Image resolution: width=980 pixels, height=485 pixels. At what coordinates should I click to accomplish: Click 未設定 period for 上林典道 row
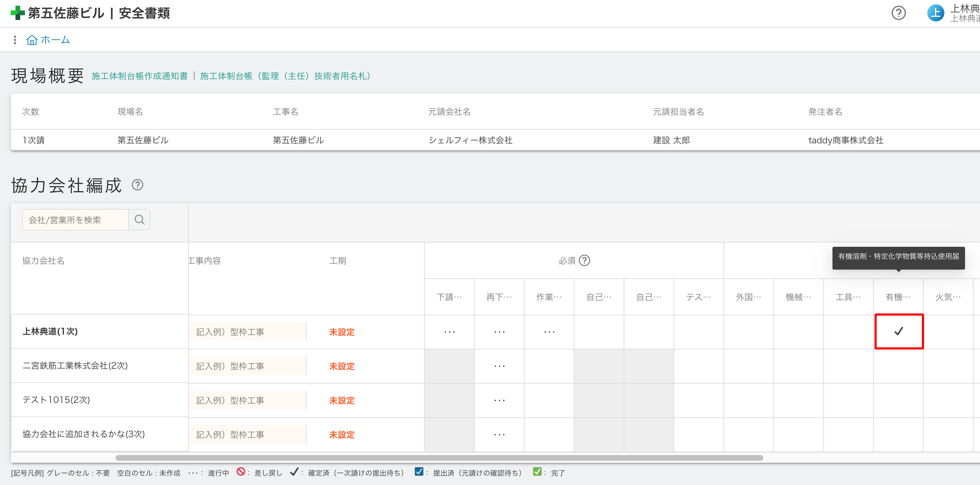click(342, 332)
